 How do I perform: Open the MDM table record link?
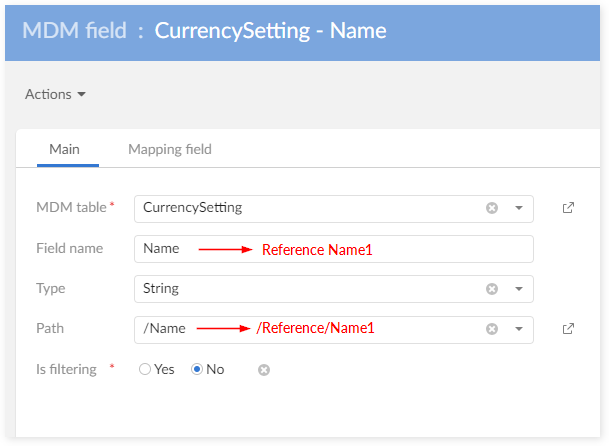point(568,208)
